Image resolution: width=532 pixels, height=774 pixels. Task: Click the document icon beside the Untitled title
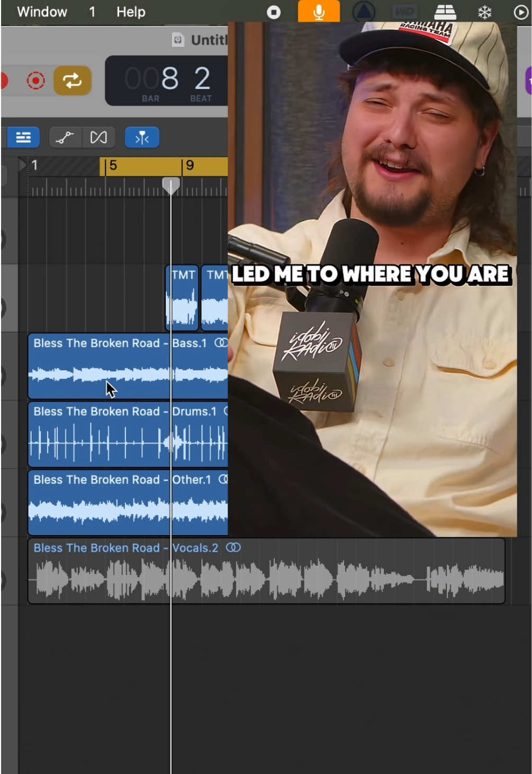pos(178,40)
